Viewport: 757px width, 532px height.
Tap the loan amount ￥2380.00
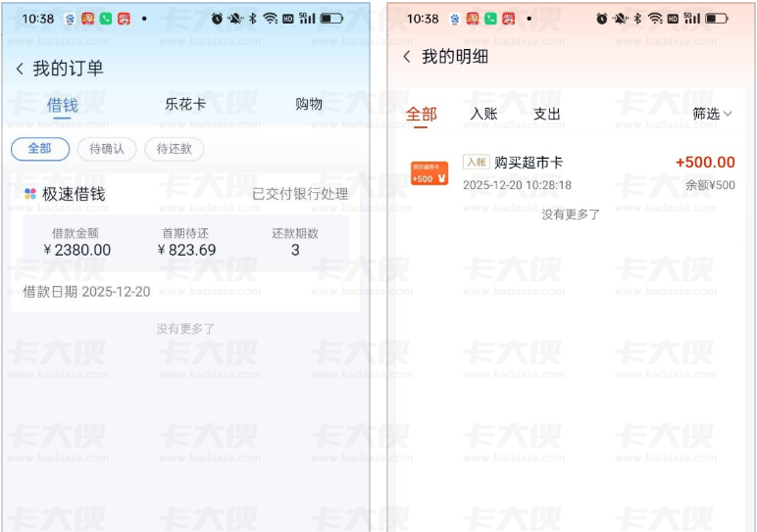coord(76,250)
